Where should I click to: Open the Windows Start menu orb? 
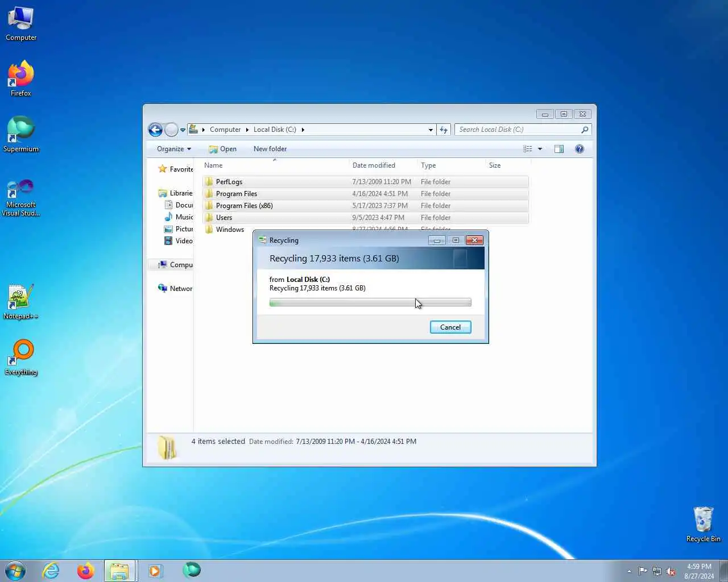point(15,571)
